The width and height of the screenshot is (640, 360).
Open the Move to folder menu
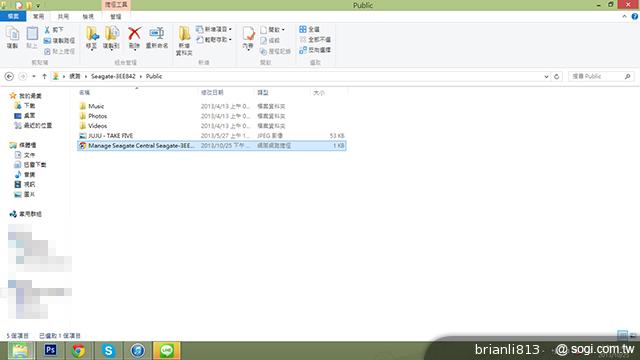[x=92, y=38]
